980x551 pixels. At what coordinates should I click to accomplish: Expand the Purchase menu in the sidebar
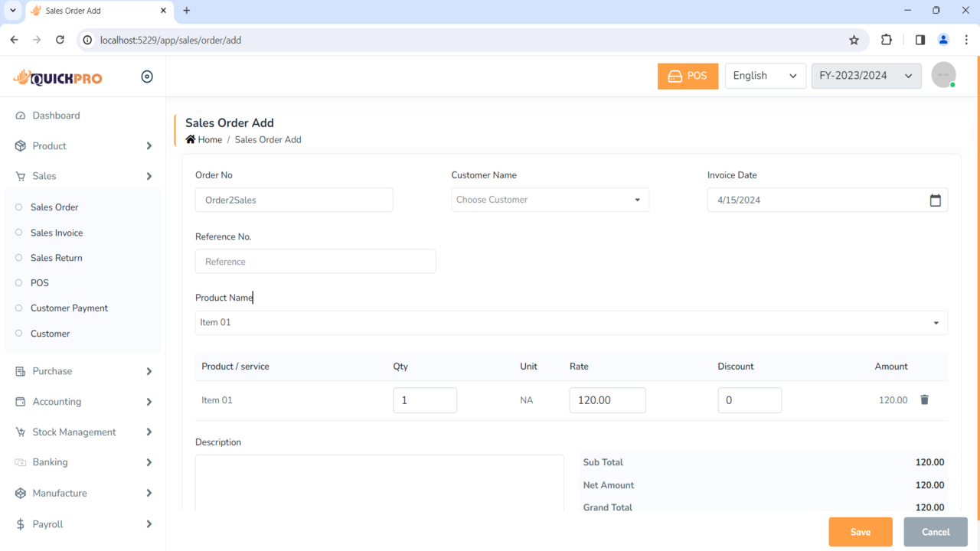tap(52, 371)
